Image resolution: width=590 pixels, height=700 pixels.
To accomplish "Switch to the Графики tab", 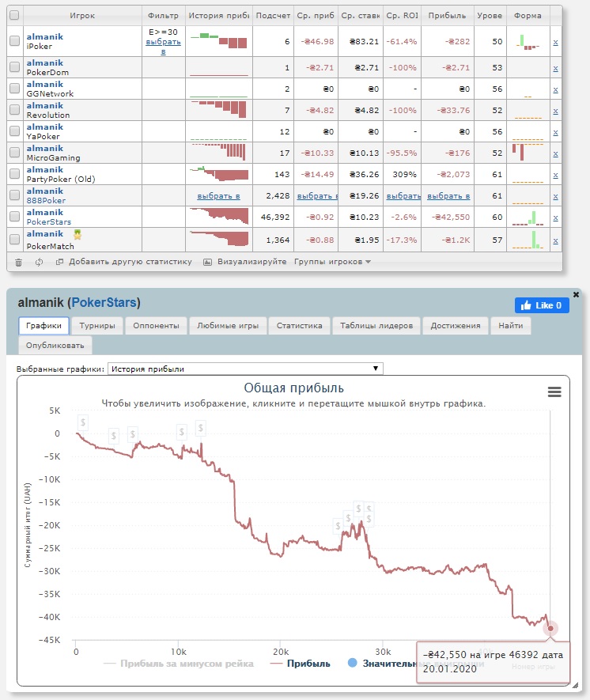I will point(43,325).
